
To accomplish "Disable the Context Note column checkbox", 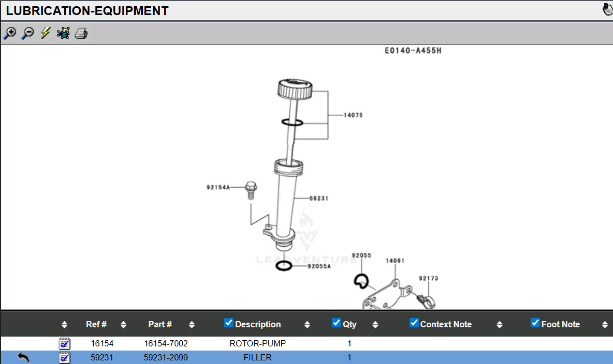I will 414,323.
